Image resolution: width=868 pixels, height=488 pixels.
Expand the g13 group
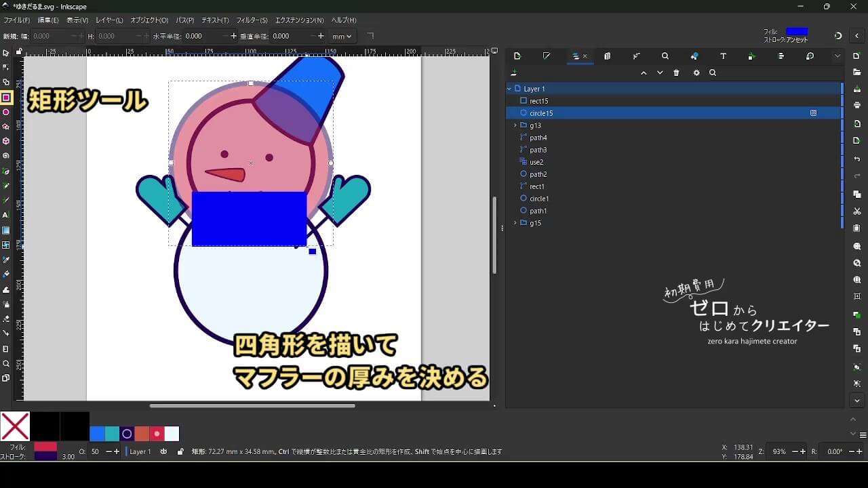tap(515, 125)
